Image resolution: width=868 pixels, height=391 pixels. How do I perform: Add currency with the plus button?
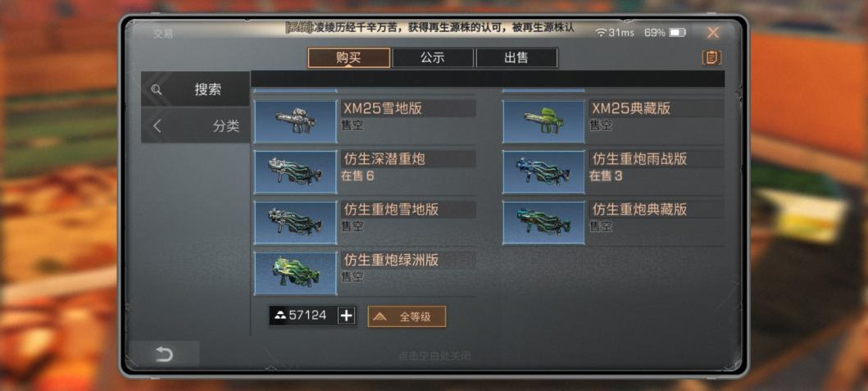pyautogui.click(x=347, y=316)
